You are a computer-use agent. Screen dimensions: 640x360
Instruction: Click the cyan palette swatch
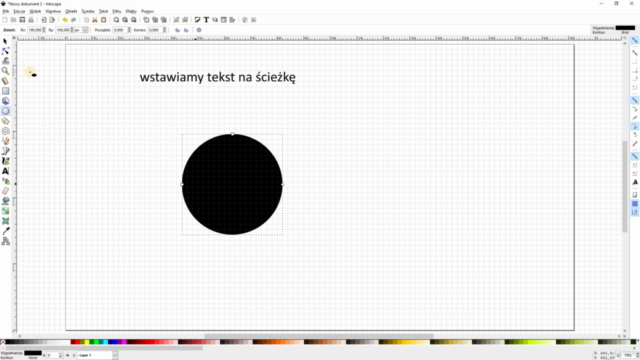point(106,342)
